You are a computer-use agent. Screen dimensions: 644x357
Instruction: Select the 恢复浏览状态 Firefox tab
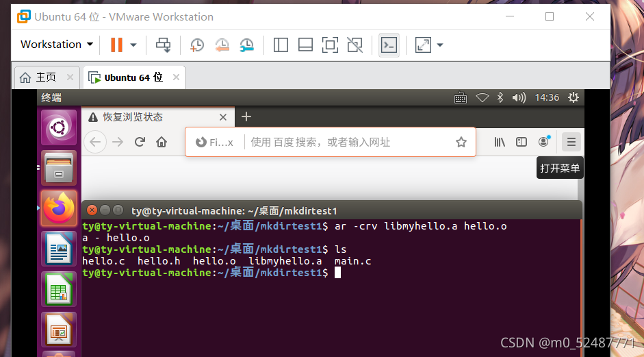point(158,117)
